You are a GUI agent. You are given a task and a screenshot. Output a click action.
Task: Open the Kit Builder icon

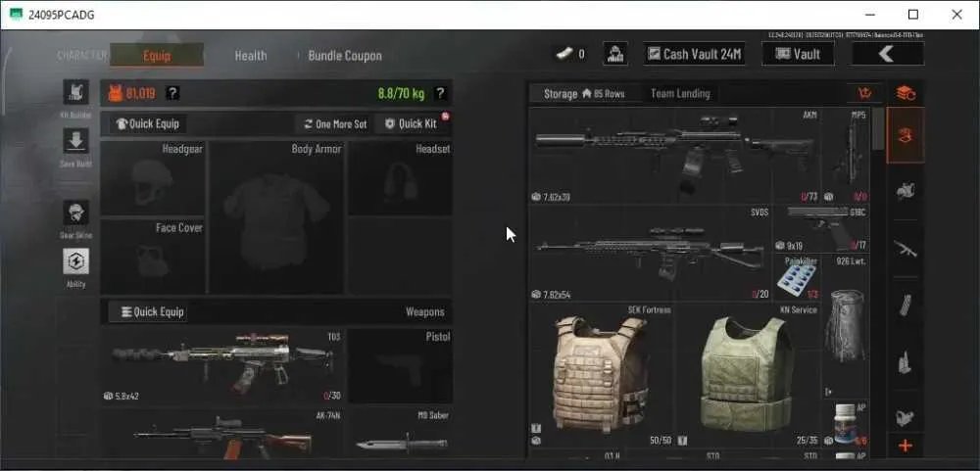tap(75, 92)
